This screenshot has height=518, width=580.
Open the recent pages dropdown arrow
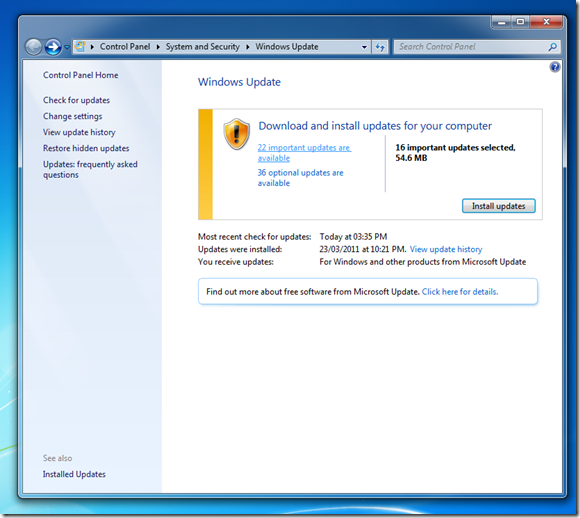click(x=67, y=47)
